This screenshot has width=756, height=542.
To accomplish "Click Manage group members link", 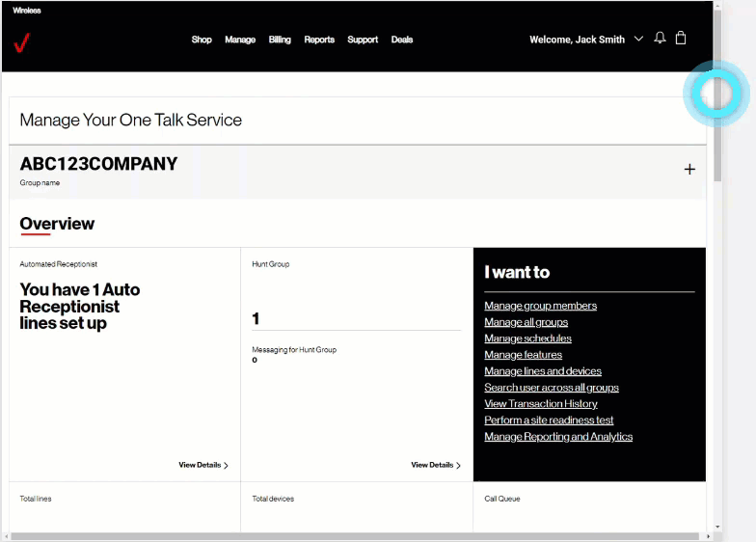I will click(x=540, y=306).
